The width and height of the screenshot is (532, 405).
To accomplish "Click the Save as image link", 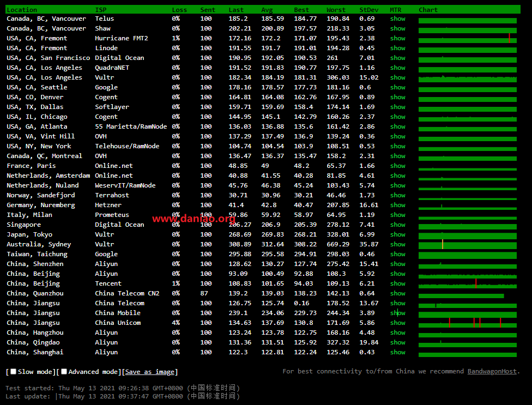I will click(x=149, y=372).
